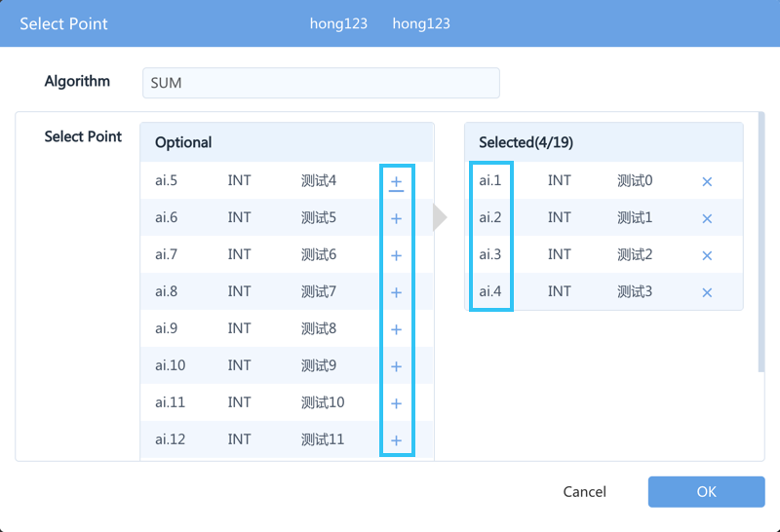Select ai.8 text in Optional list
This screenshot has height=532, width=780.
point(166,291)
